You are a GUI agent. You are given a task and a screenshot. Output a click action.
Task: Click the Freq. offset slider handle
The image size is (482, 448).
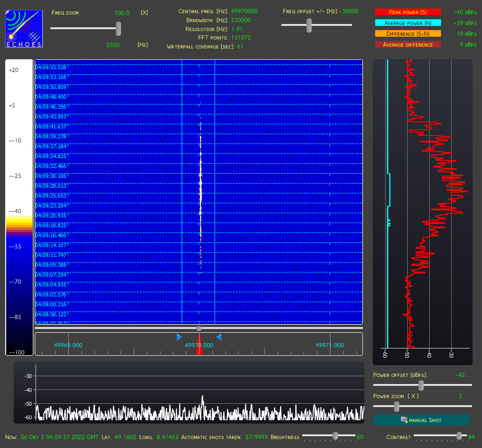pos(309,25)
